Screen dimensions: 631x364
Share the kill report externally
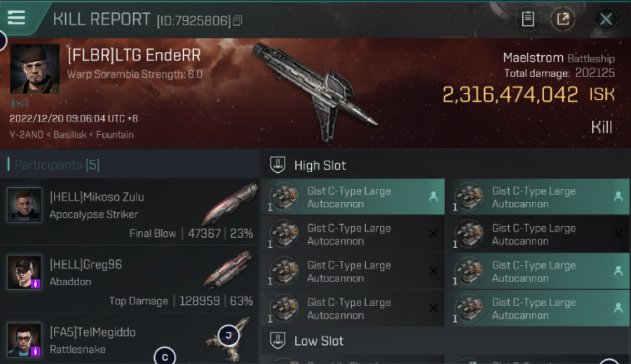pos(563,19)
